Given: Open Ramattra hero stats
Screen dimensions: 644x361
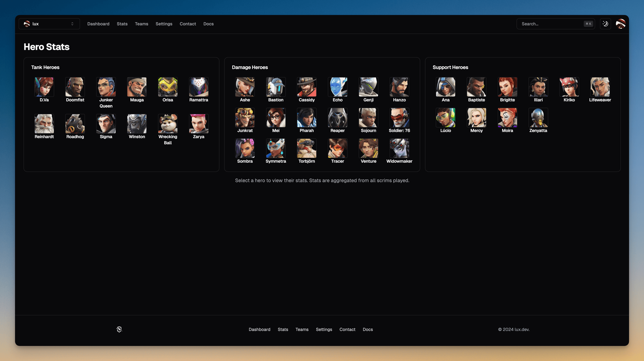Looking at the screenshot, I should [199, 87].
